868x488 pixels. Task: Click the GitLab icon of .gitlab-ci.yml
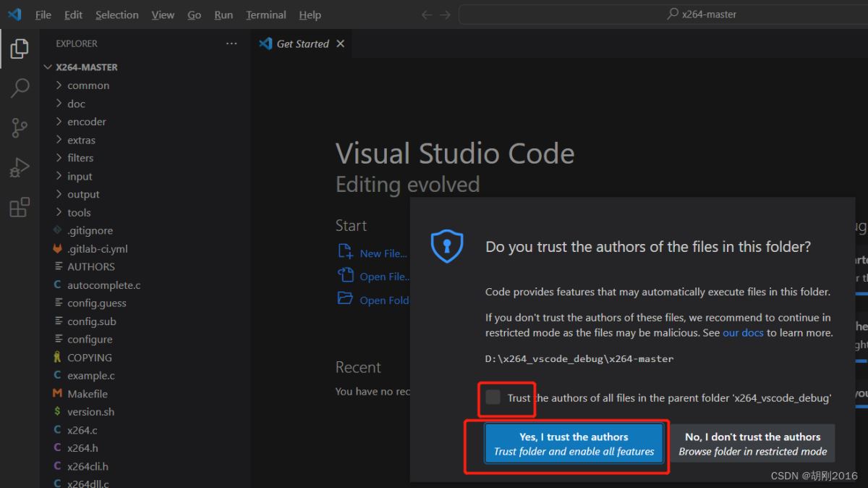point(58,248)
